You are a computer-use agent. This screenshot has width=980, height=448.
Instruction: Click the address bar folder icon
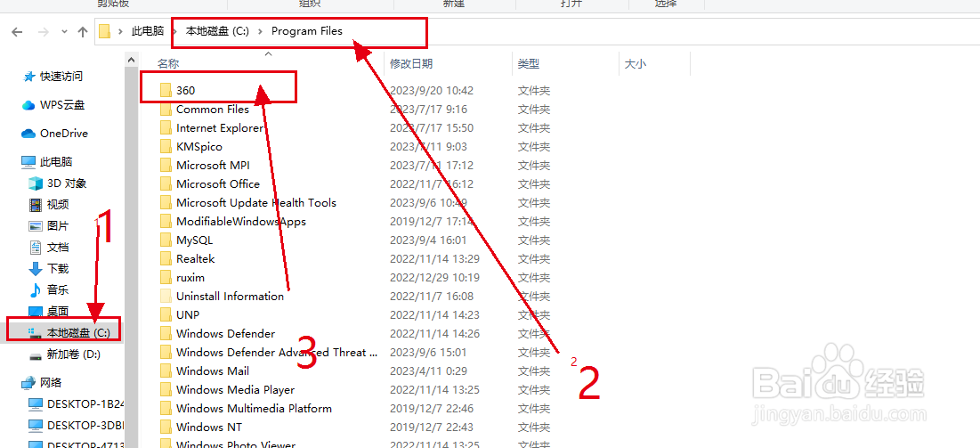click(x=104, y=31)
